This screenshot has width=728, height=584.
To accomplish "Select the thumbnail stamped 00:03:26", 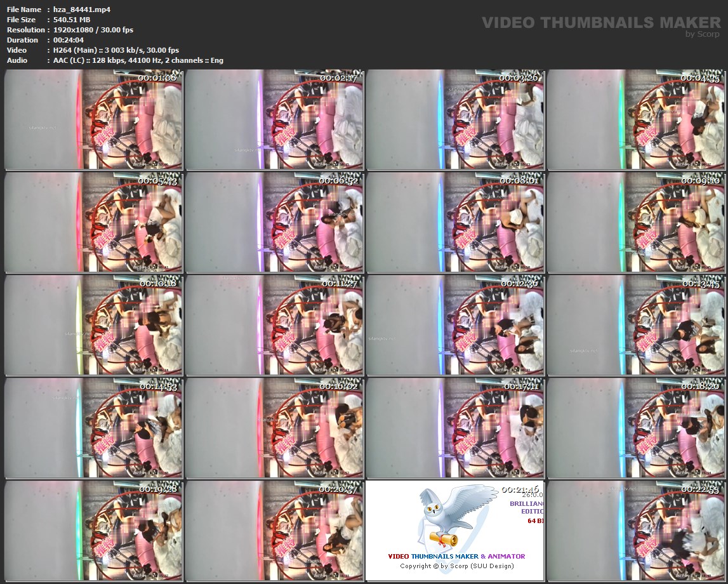I will pos(456,120).
